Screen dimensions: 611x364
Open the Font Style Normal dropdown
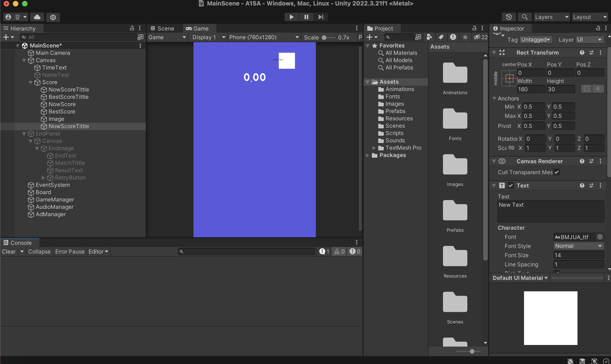point(578,246)
